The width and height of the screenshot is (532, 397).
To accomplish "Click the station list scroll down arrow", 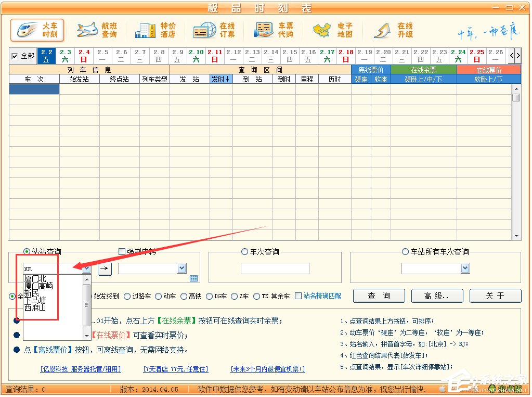I will click(87, 336).
